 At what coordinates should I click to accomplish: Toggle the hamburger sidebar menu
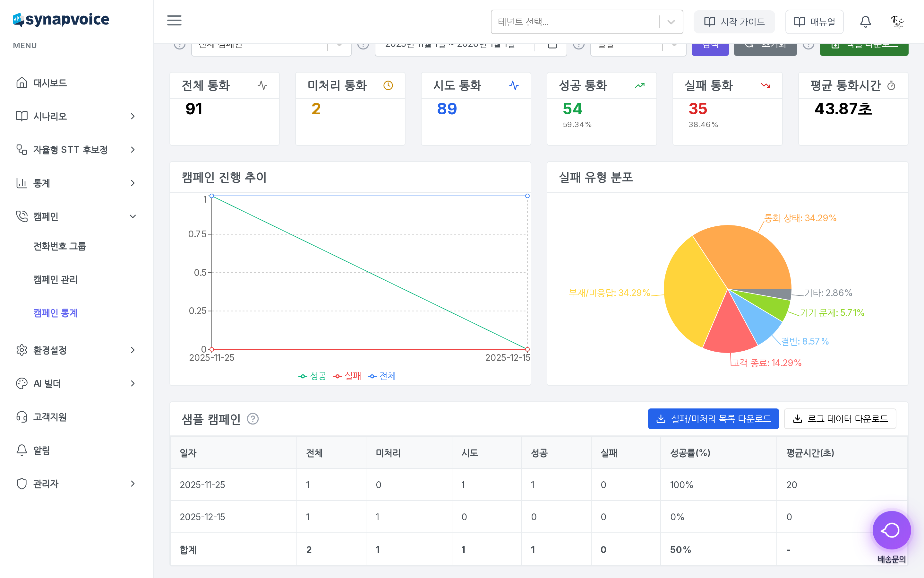click(174, 20)
